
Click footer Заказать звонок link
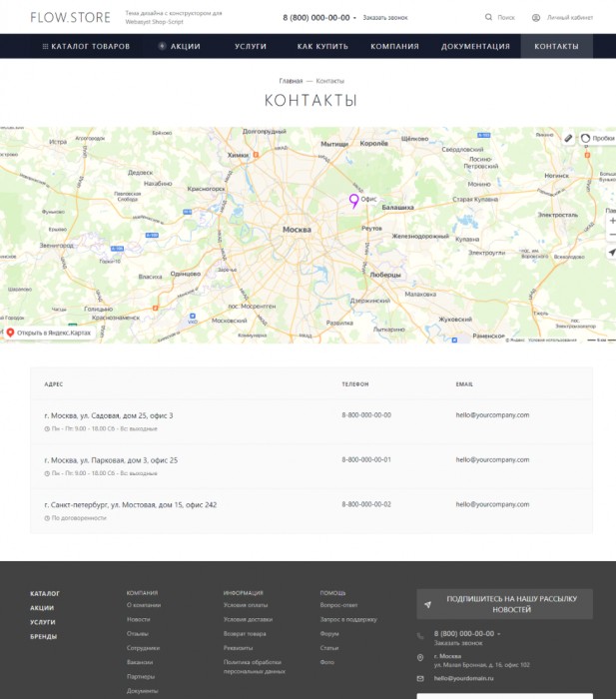pos(458,643)
